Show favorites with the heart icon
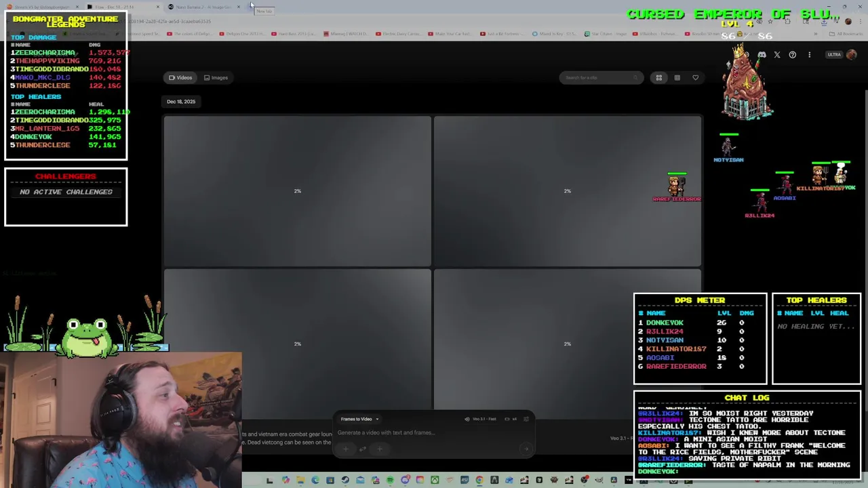Viewport: 868px width, 488px height. click(695, 77)
